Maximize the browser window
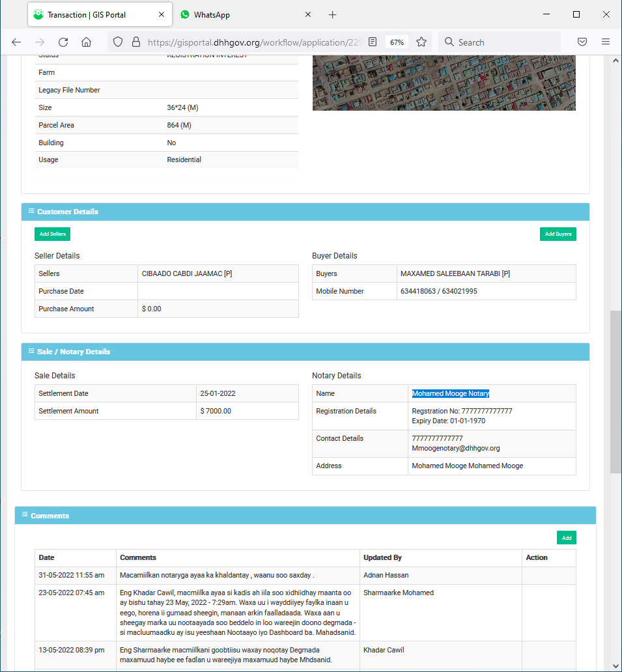This screenshot has width=622, height=672. (576, 14)
